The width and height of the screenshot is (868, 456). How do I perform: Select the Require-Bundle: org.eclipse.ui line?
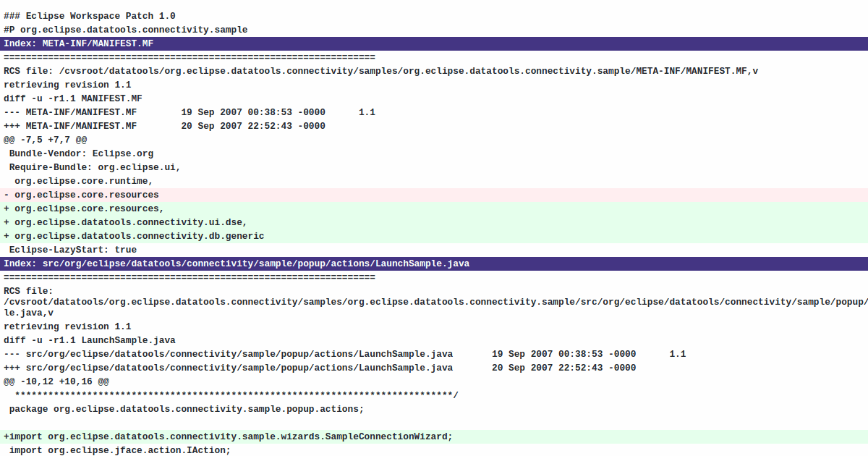(x=90, y=166)
